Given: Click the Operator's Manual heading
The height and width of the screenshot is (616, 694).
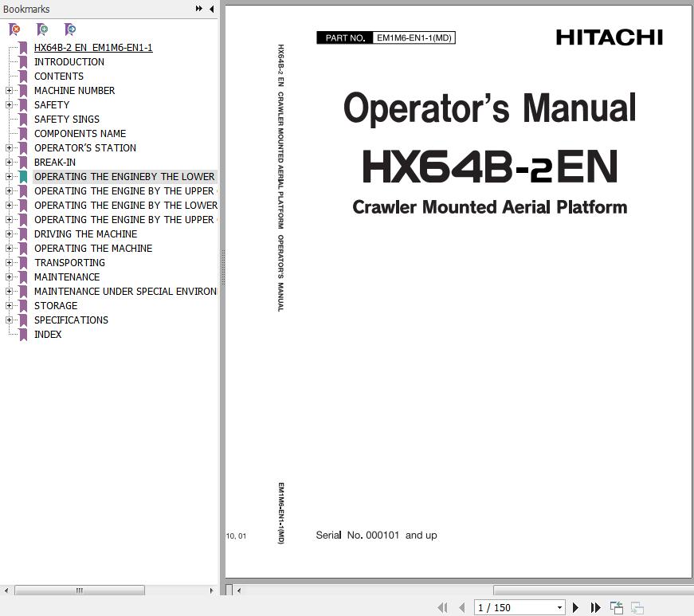Looking at the screenshot, I should pyautogui.click(x=490, y=108).
